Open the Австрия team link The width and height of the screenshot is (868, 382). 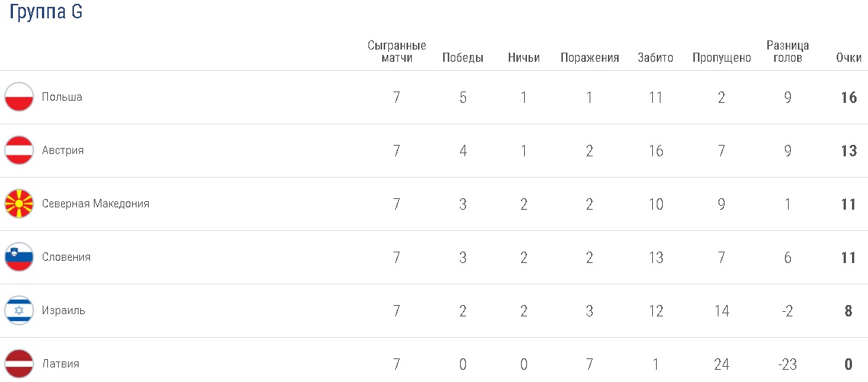tap(63, 151)
